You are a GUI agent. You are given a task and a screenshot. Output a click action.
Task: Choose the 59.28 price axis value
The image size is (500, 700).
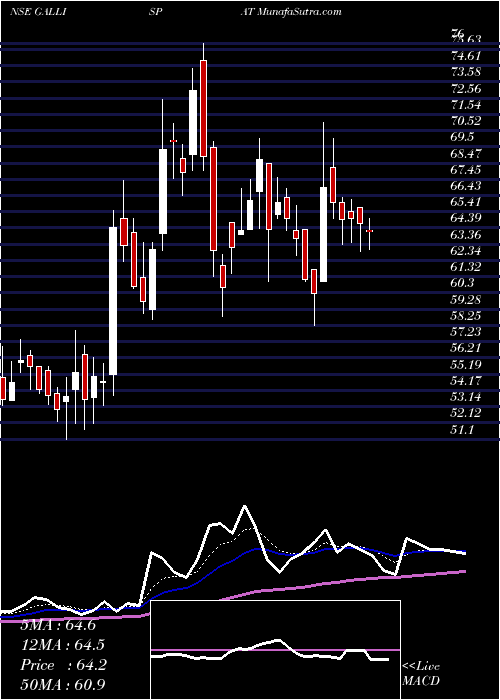click(x=466, y=299)
